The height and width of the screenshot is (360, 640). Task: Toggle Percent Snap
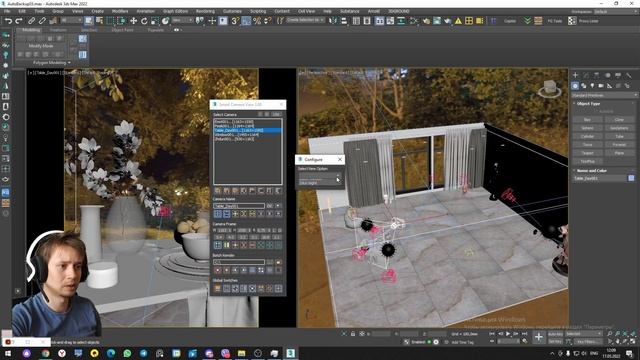pos(257,21)
